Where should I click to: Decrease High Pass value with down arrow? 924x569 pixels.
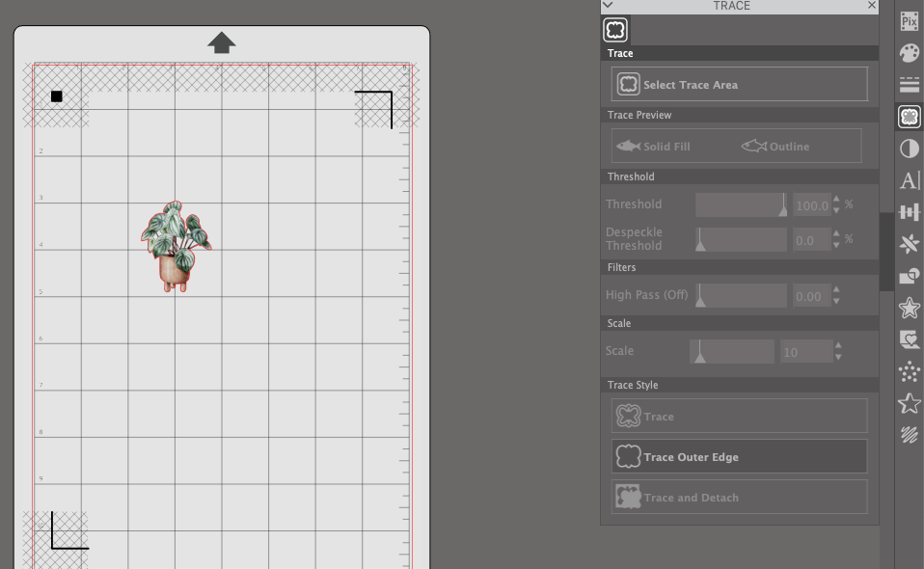(x=836, y=300)
